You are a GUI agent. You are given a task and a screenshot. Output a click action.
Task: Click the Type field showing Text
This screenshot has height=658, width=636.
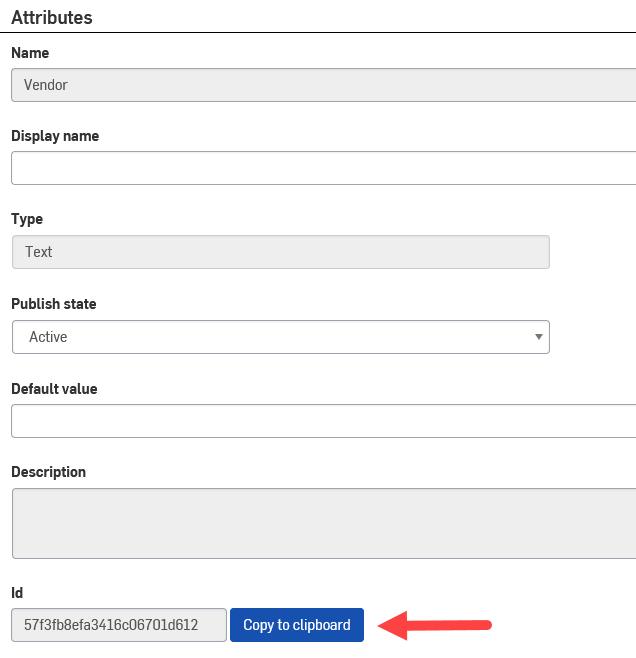coord(280,252)
